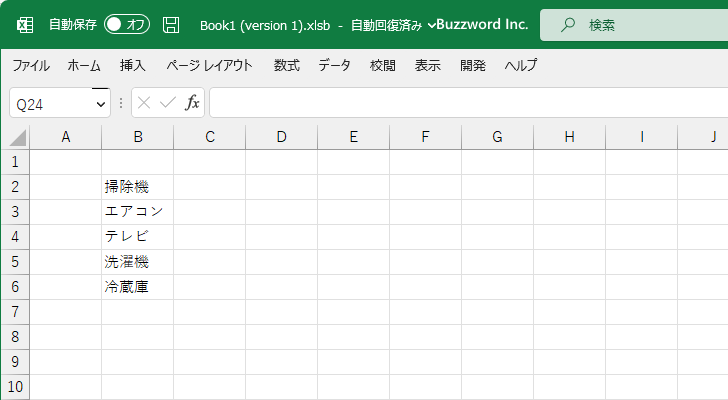728x400 pixels.
Task: Open the file name dropdown chevron
Action: (431, 25)
